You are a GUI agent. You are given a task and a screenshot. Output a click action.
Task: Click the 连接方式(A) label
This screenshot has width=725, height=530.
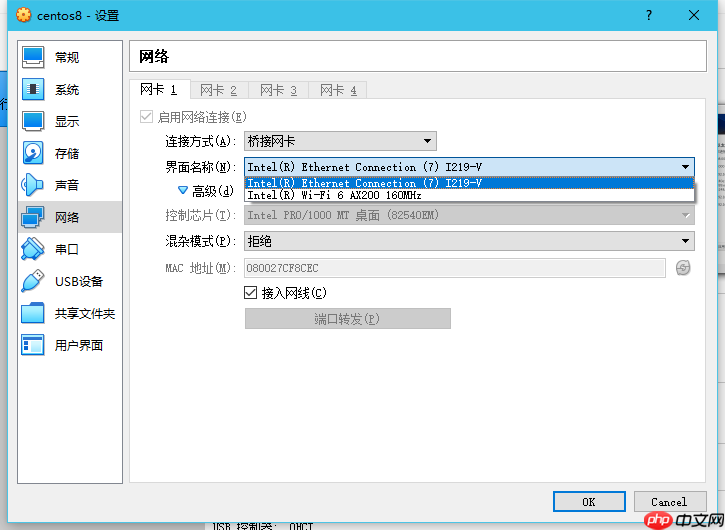pos(201,141)
